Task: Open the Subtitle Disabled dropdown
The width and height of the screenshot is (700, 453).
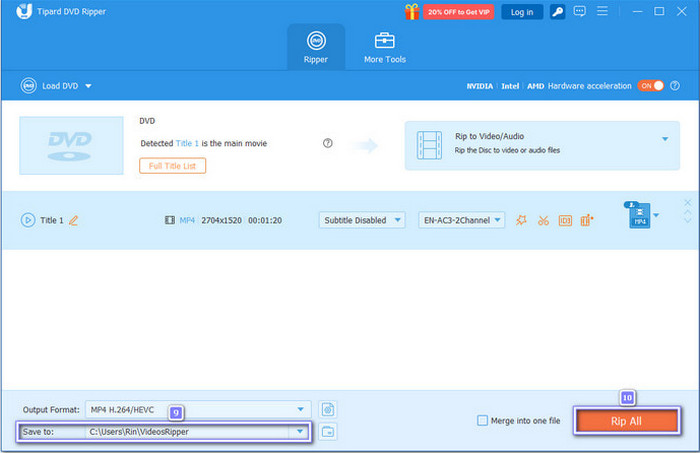Action: point(362,220)
